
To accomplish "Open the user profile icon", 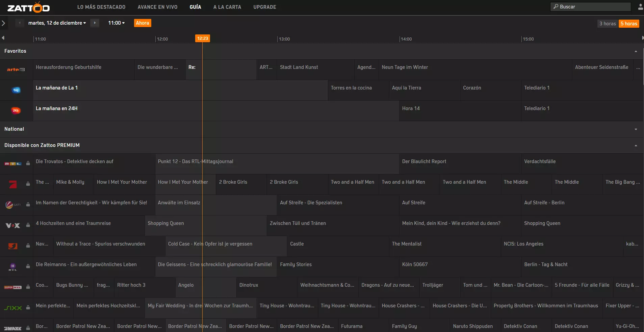I will 640,7.
